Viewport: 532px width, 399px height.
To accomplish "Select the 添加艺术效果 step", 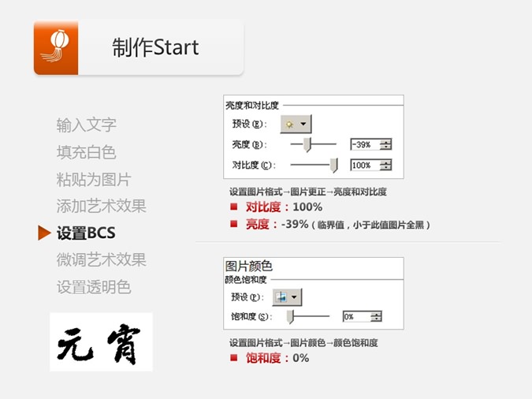I will 101,206.
